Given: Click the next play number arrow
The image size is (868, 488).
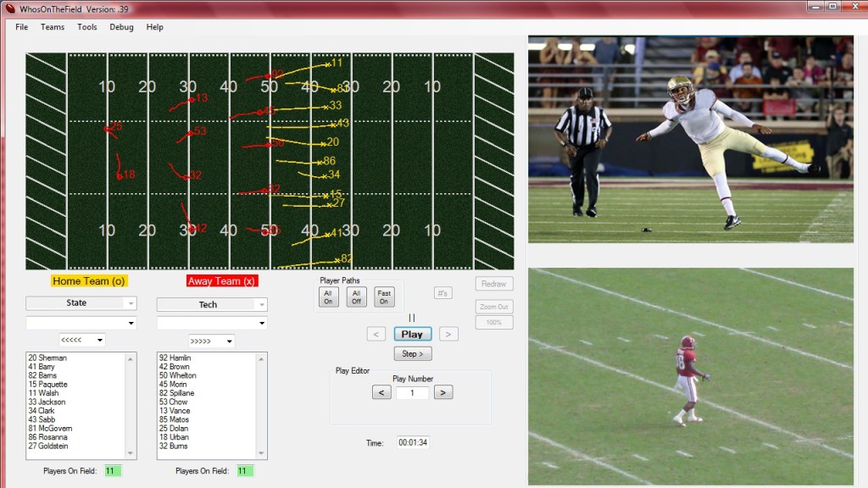Looking at the screenshot, I should pos(443,392).
